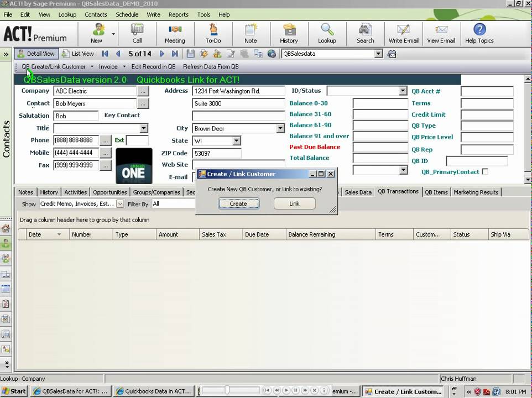Go to the previous record arrow

(x=118, y=54)
